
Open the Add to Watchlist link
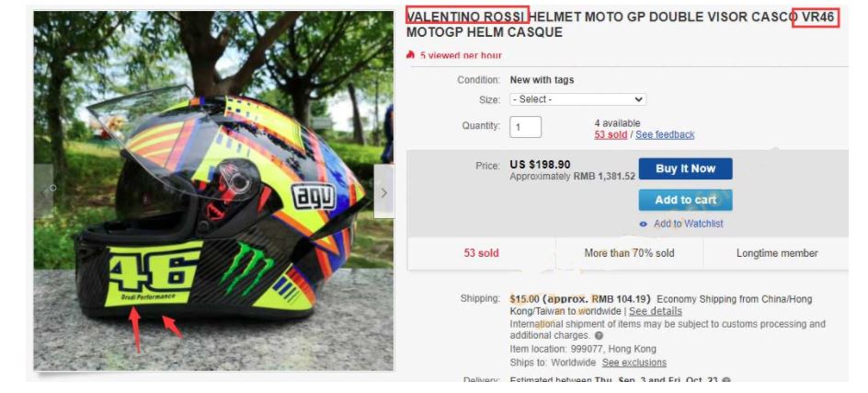(x=688, y=224)
